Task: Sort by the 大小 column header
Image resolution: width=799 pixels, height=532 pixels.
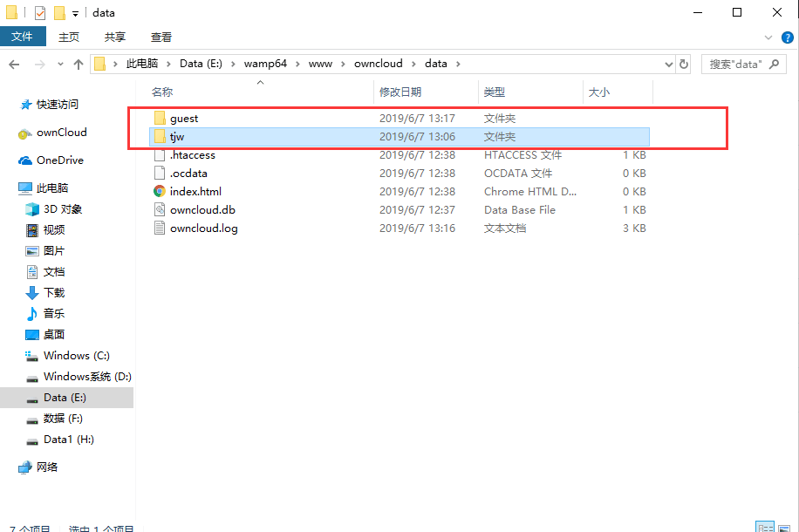Action: pyautogui.click(x=618, y=92)
